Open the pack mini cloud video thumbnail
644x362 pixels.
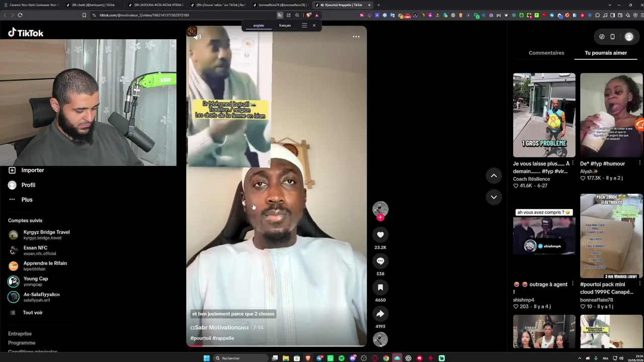611,236
